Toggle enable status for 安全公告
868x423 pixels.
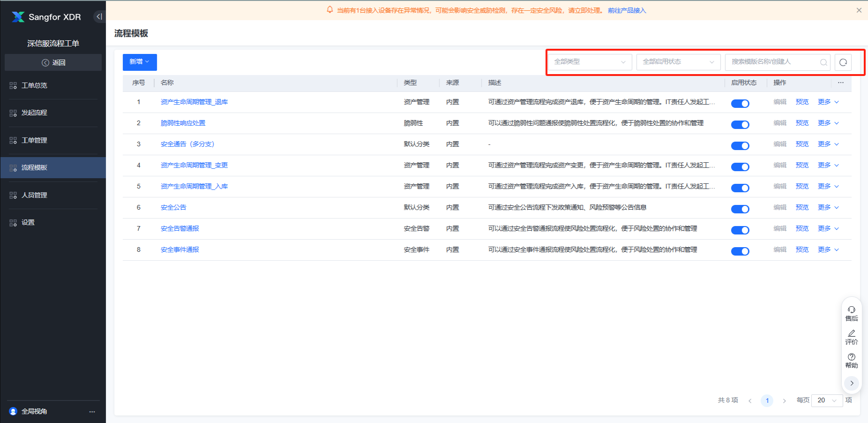click(740, 209)
